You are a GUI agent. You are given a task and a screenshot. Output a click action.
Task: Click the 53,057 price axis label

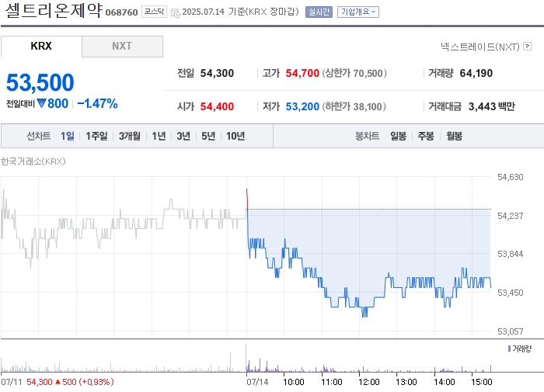(x=511, y=331)
